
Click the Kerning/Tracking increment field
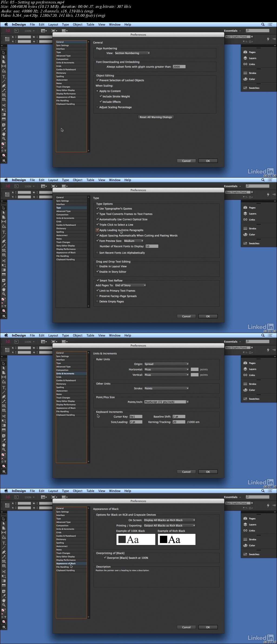click(179, 422)
